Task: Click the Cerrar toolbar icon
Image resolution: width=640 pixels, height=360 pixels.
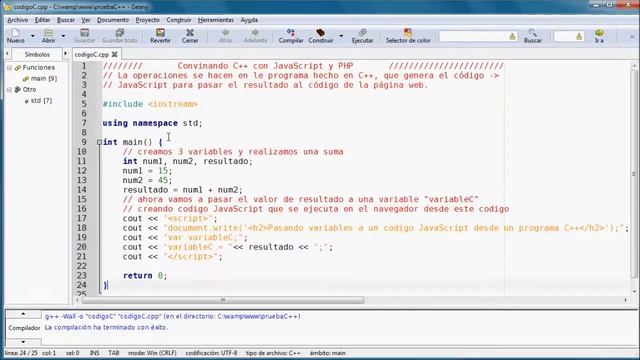Action: point(190,36)
